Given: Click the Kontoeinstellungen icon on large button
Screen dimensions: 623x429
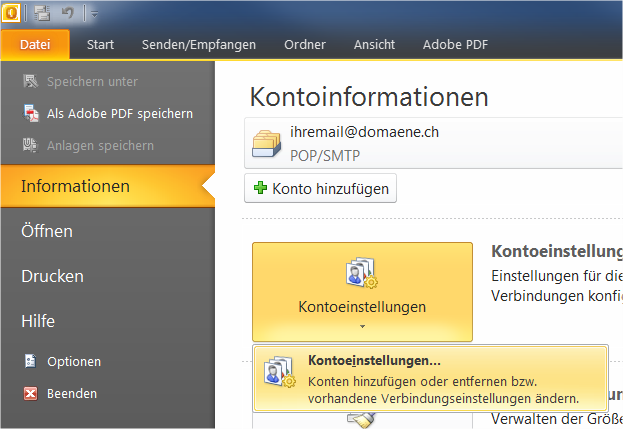Looking at the screenshot, I should point(362,273).
